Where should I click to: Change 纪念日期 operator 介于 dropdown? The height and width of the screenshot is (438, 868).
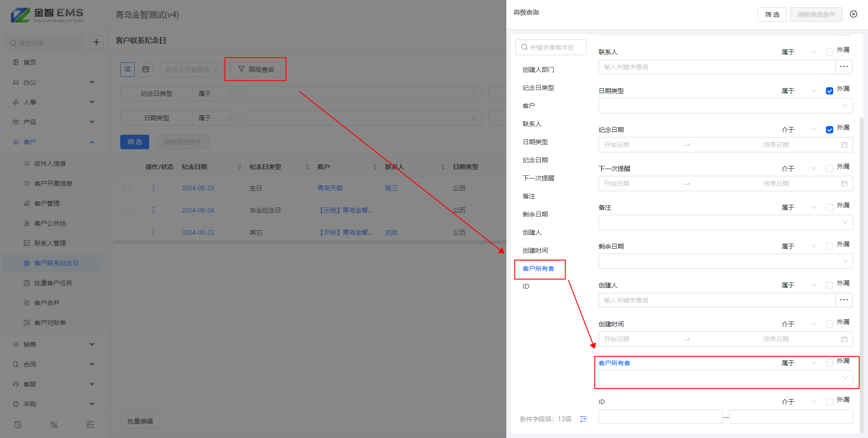point(798,130)
